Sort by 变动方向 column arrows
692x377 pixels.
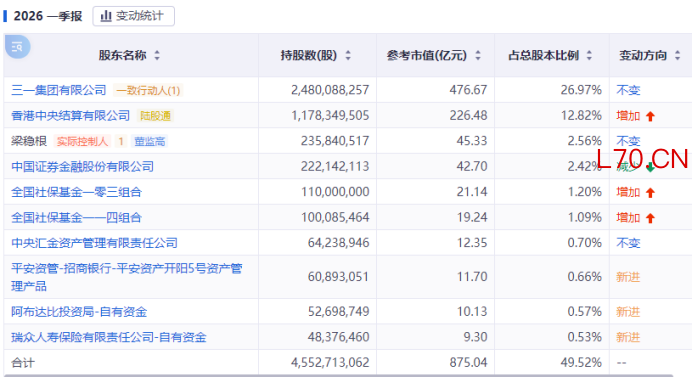point(677,56)
